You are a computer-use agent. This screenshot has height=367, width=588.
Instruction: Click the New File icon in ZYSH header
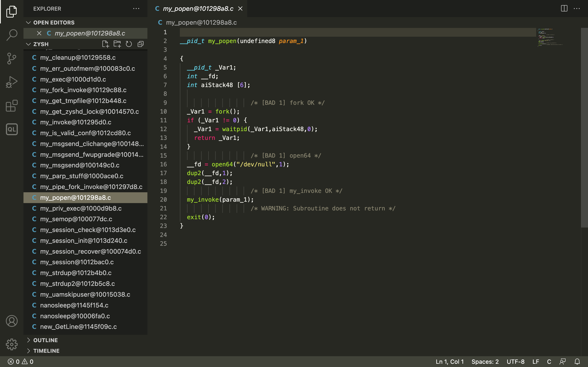pyautogui.click(x=105, y=44)
